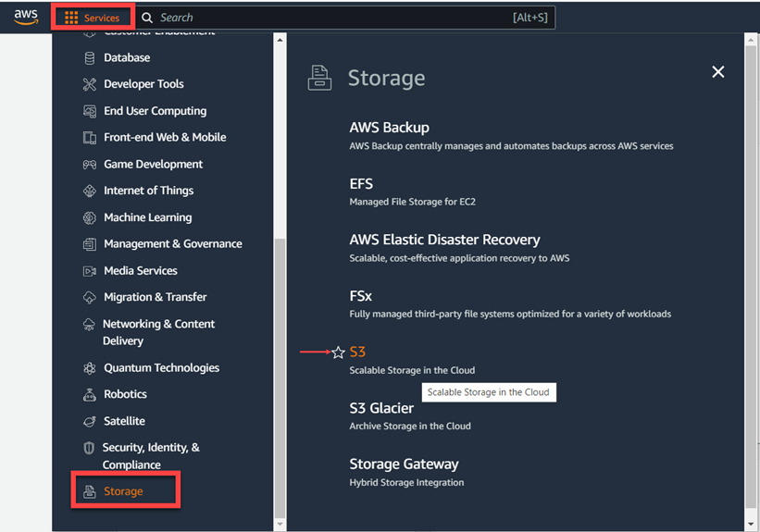Click the category list scrollbar down arrow

click(280, 524)
